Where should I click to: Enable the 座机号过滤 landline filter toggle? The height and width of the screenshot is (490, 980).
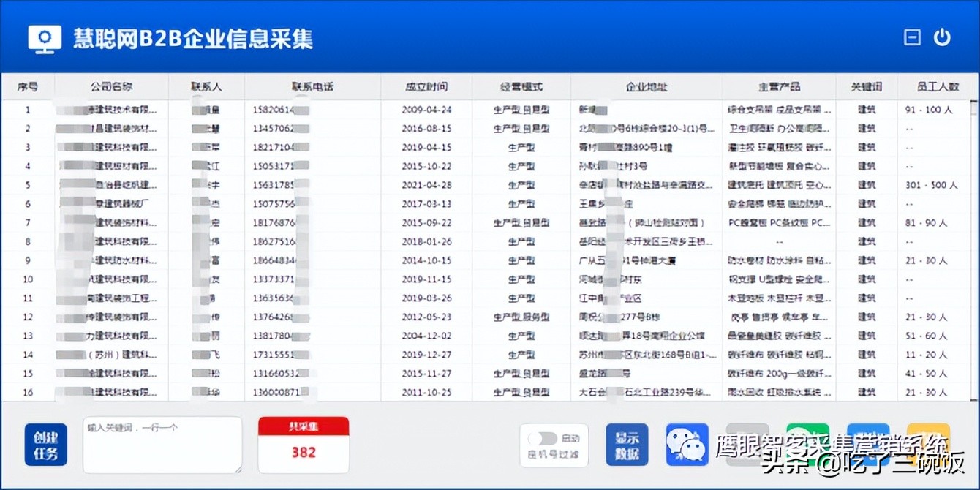pyautogui.click(x=542, y=438)
